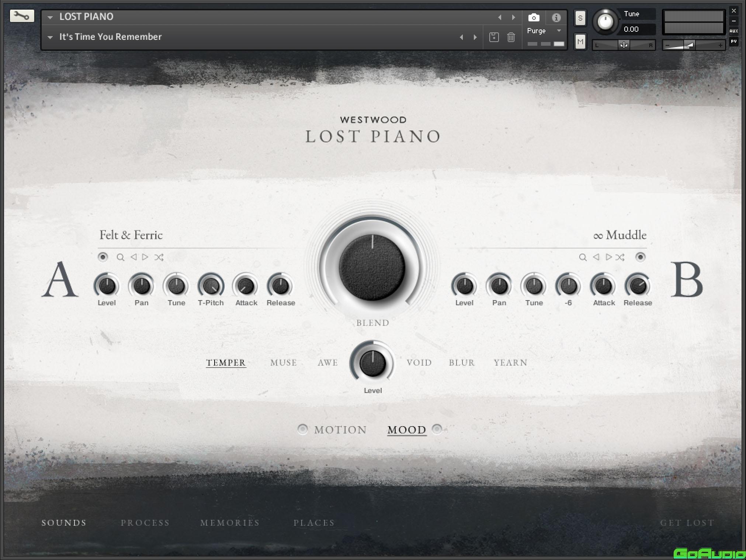Image resolution: width=746 pixels, height=560 pixels.
Task: Click the camera snapshot icon
Action: pyautogui.click(x=534, y=18)
